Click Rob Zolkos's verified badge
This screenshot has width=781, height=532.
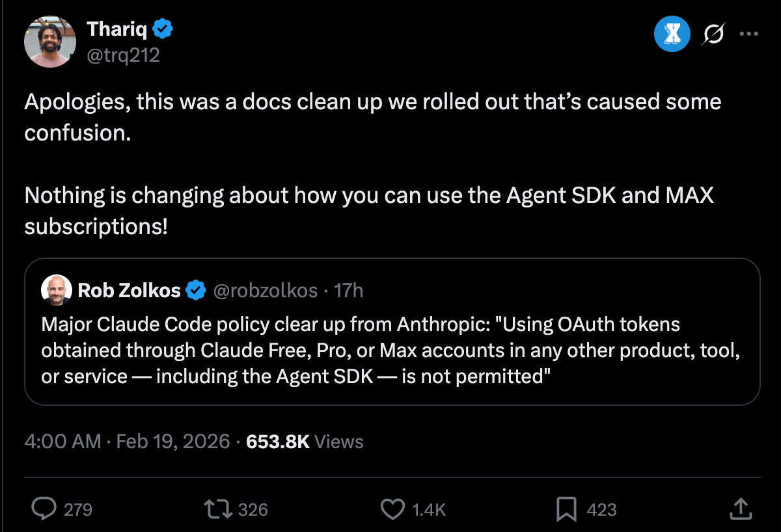pyautogui.click(x=196, y=290)
